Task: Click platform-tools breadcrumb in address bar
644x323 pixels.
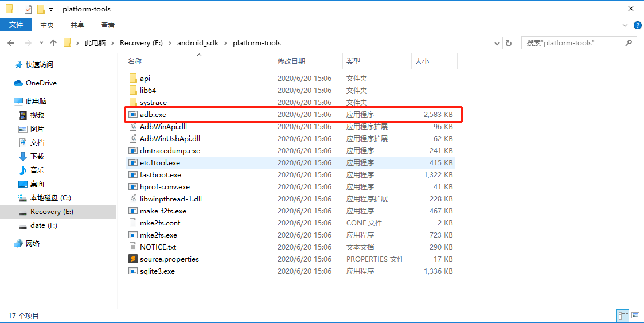Action: 257,42
